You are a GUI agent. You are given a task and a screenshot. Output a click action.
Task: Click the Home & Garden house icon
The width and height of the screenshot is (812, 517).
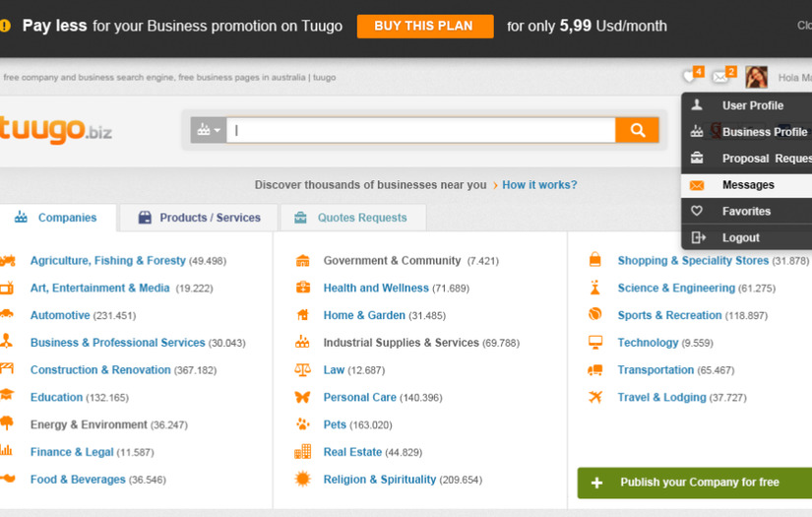click(302, 314)
